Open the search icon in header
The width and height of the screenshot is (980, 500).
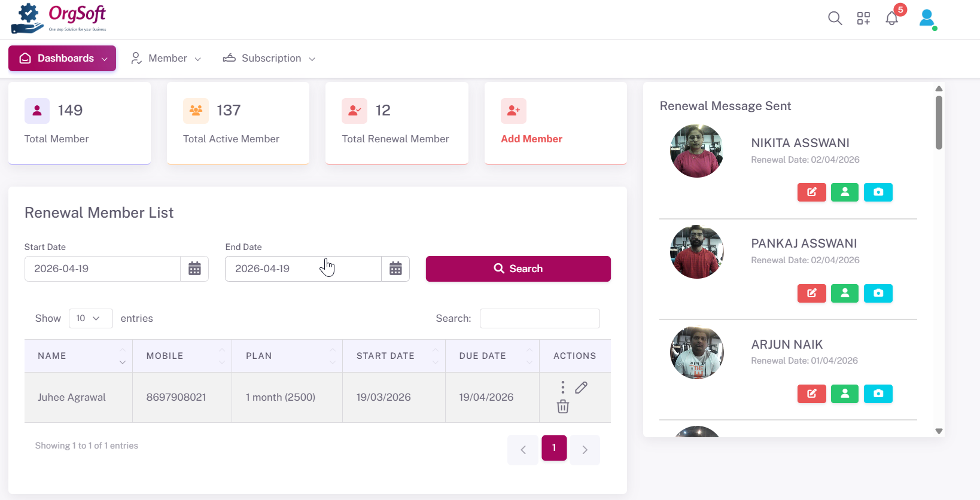coord(835,19)
